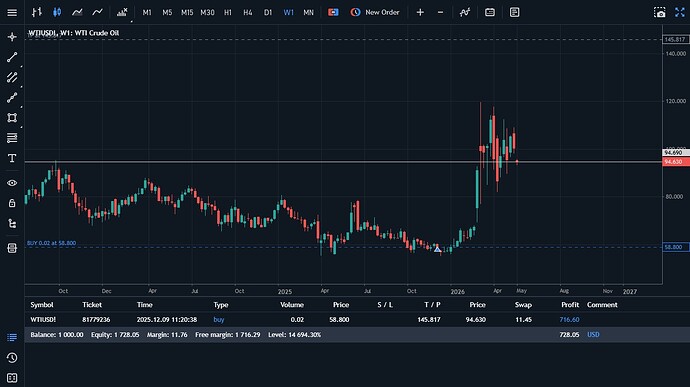Screen dimensions: 690x387
Task: Open the New Order dialog
Action: (x=375, y=12)
